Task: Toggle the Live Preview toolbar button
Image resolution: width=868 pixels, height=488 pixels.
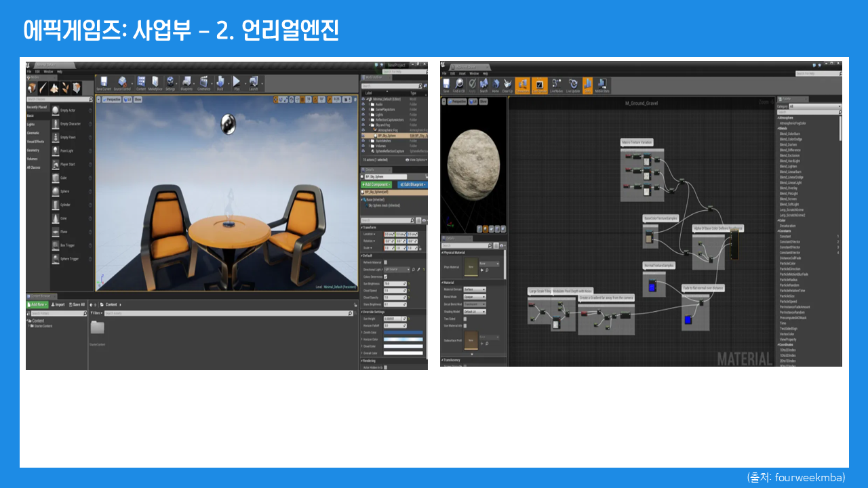Action: (x=540, y=85)
